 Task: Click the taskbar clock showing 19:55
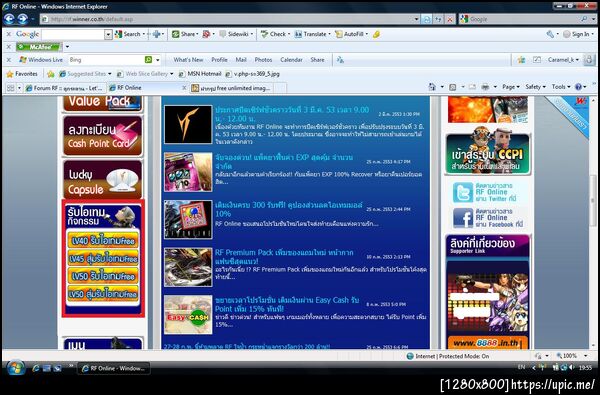(585, 367)
